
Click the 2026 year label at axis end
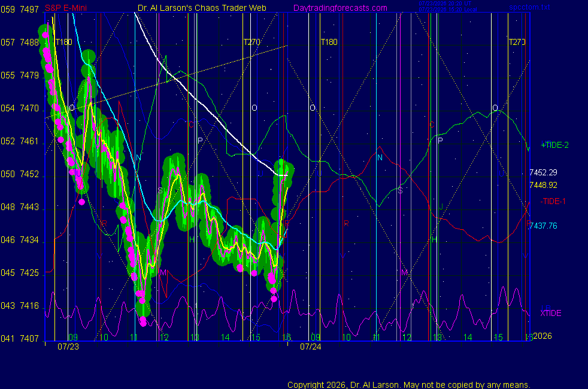[x=542, y=336]
